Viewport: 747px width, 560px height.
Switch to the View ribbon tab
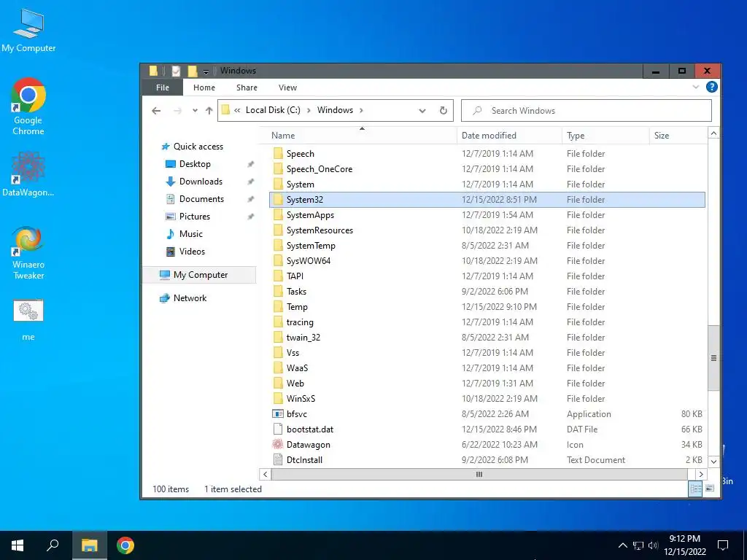coord(287,87)
